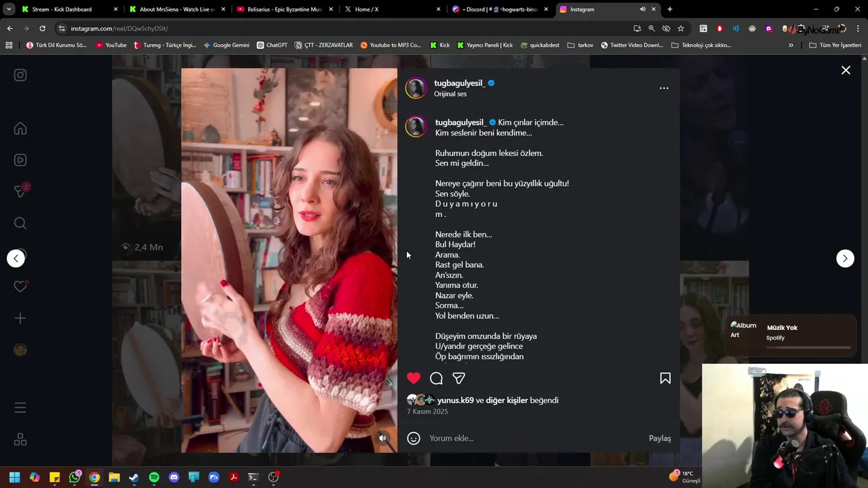Switch to Stream - Kick Dashboard tab
868x488 pixels.
coord(69,9)
